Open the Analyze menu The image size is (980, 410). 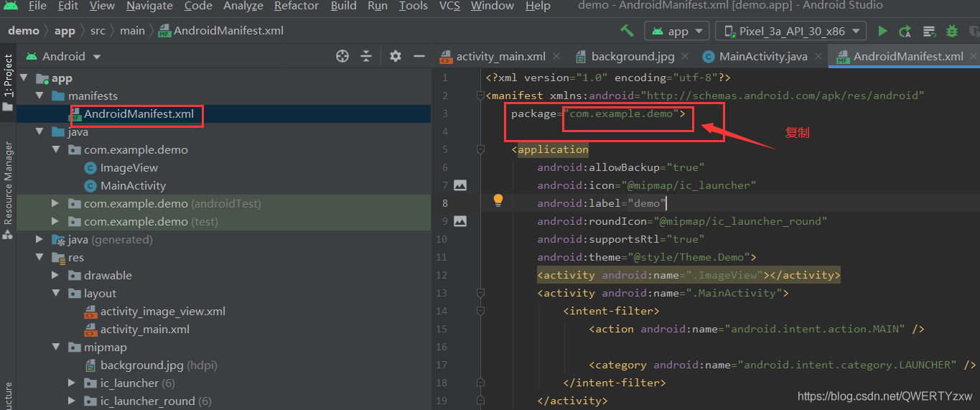coord(243,6)
